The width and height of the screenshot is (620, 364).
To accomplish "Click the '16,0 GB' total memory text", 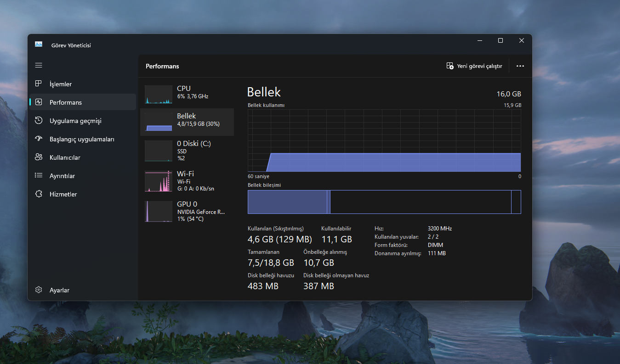I will pyautogui.click(x=509, y=94).
